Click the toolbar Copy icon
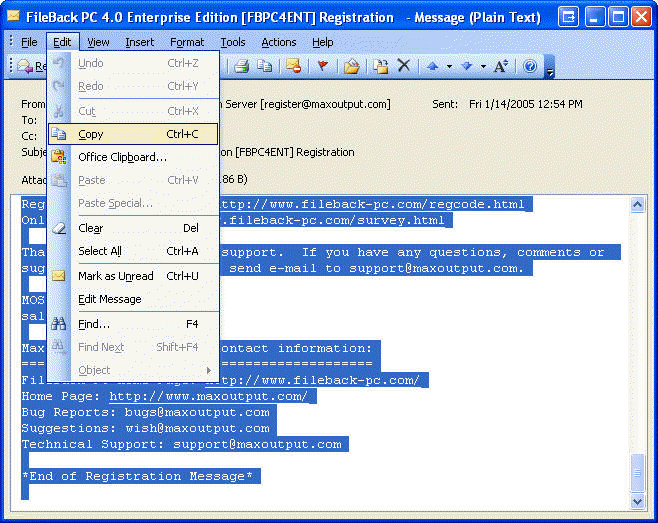This screenshot has height=523, width=658. click(x=264, y=66)
